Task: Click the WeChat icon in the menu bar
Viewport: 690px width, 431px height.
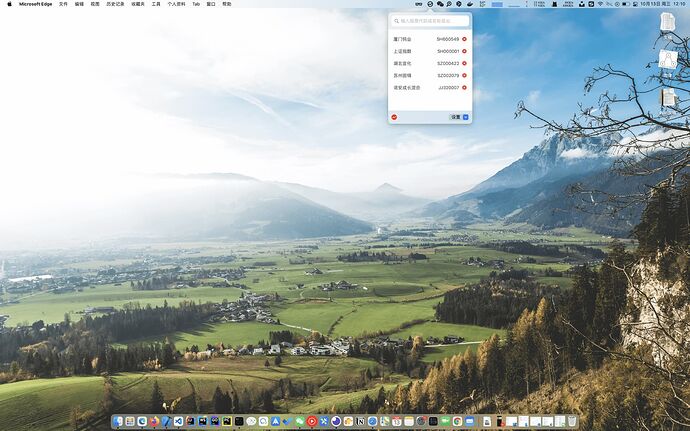Action: point(441,4)
